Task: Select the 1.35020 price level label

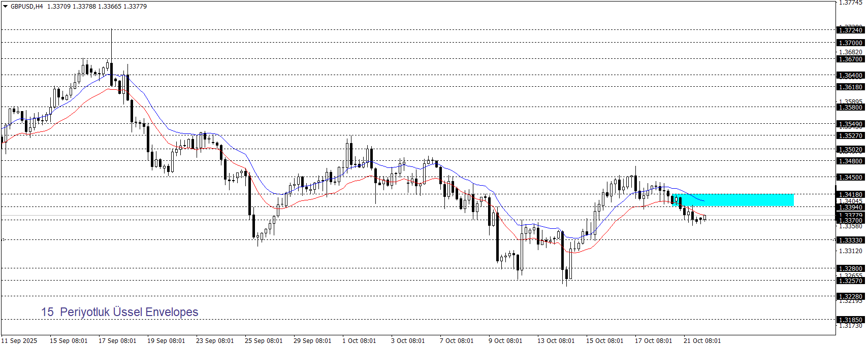Action: (850, 150)
